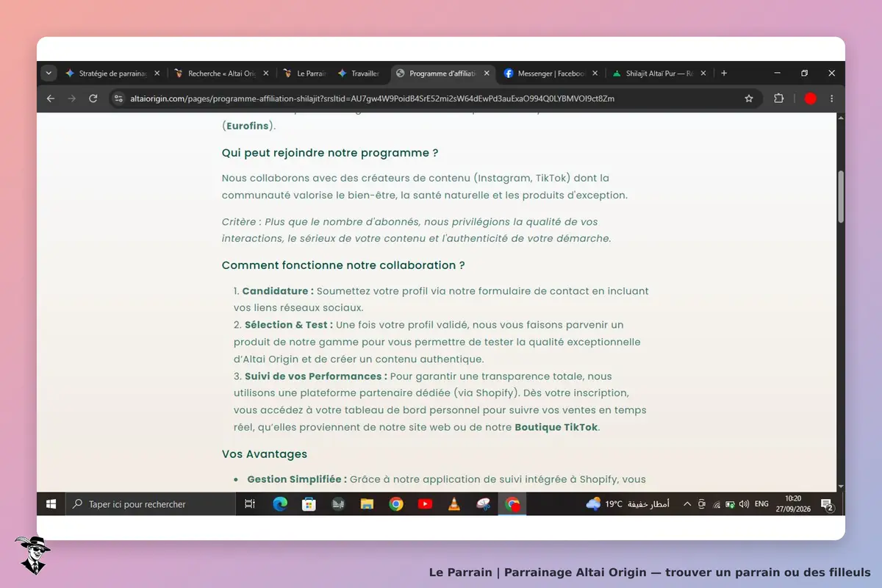Close the Recherche « Altai Origin tab
Image resolution: width=882 pixels, height=588 pixels.
265,73
